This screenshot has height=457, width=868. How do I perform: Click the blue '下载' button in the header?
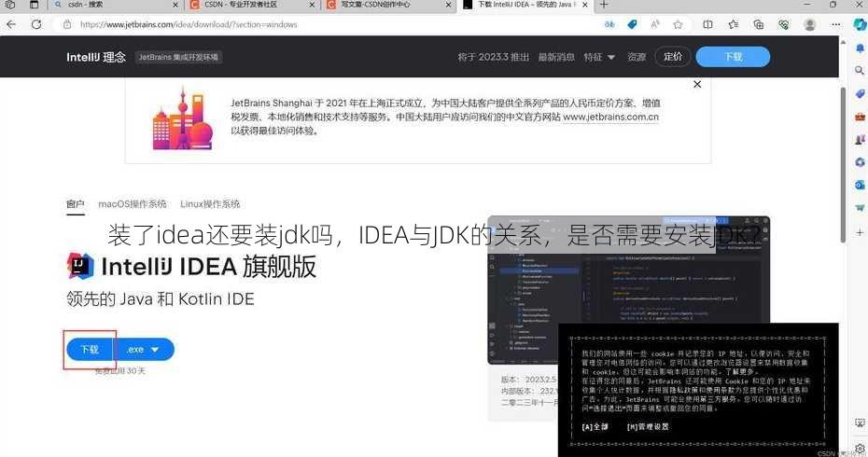point(733,57)
